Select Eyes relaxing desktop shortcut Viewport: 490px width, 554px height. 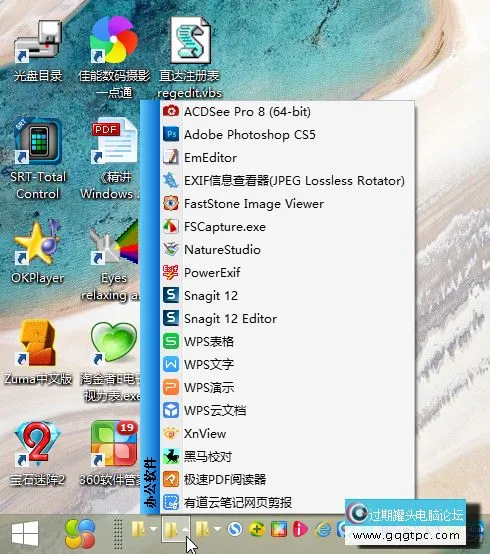click(x=112, y=260)
